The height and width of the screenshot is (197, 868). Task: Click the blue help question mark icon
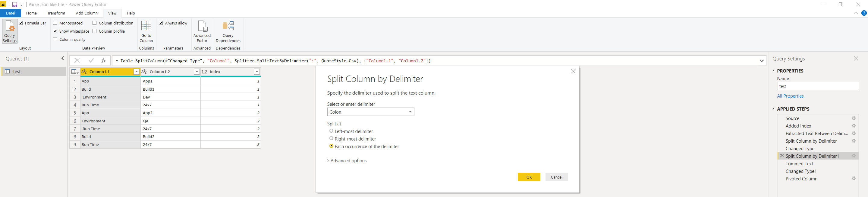(863, 13)
